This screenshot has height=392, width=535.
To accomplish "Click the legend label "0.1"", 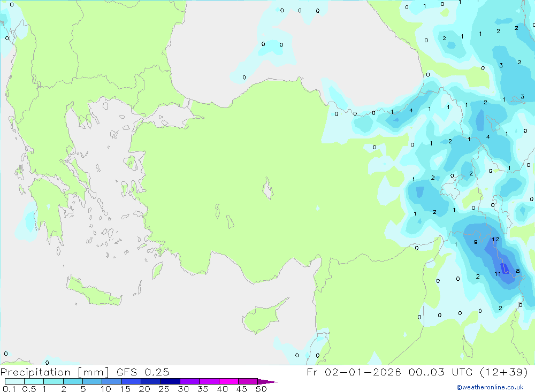I will coord(9,389).
